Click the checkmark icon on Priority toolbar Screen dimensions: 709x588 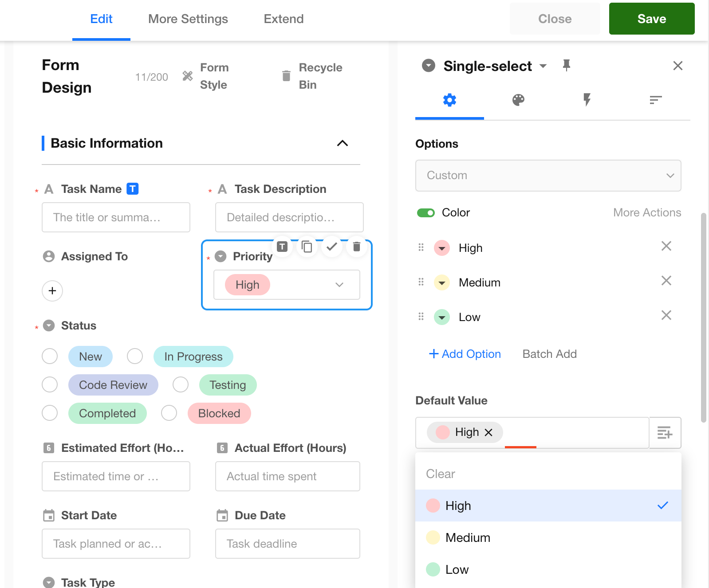(x=331, y=247)
